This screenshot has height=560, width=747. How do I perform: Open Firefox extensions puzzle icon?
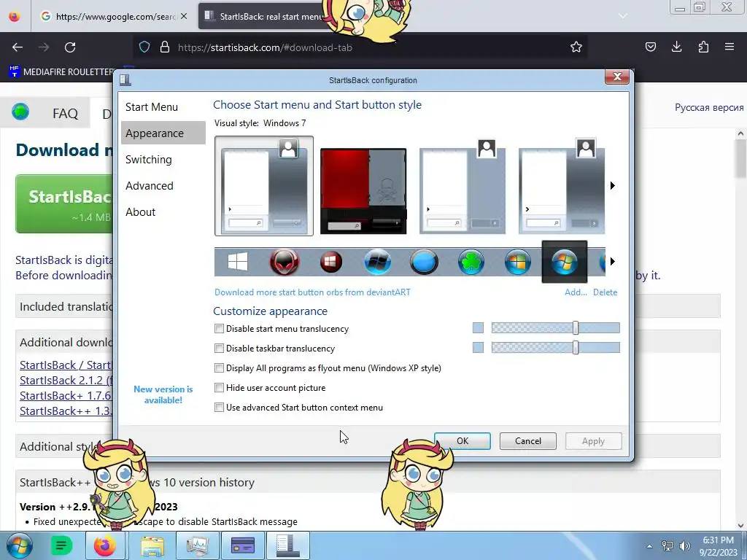[x=703, y=47]
